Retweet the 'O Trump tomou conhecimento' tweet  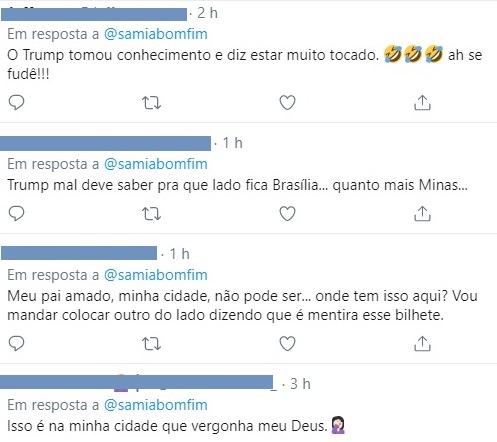(x=151, y=103)
